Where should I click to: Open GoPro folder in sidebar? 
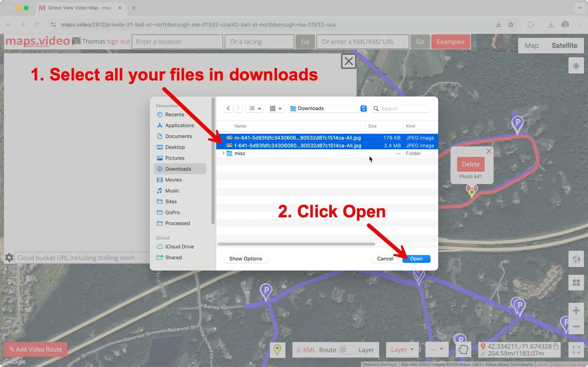180,212
